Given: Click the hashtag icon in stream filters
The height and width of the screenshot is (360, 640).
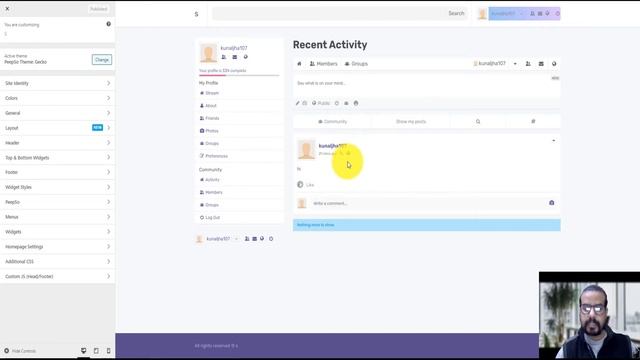Looking at the screenshot, I should (533, 122).
